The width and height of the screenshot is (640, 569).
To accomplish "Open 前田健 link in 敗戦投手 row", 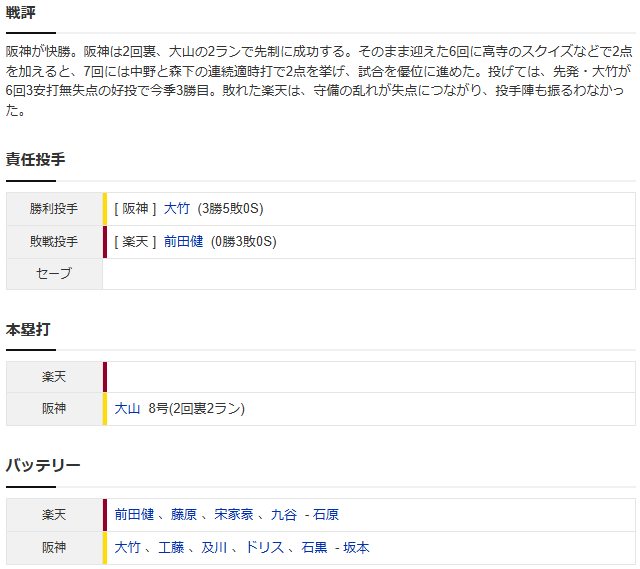I will pyautogui.click(x=183, y=242).
